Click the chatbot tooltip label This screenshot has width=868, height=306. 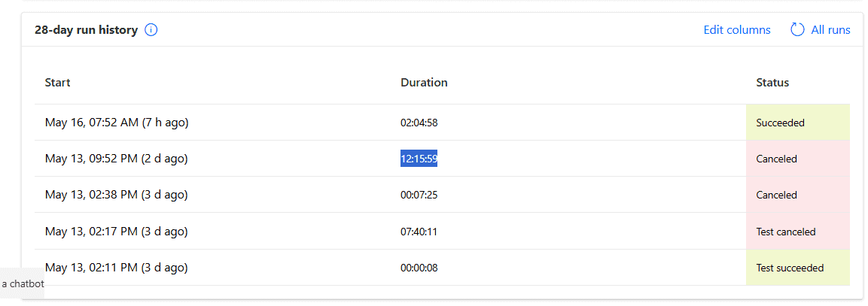[x=22, y=284]
